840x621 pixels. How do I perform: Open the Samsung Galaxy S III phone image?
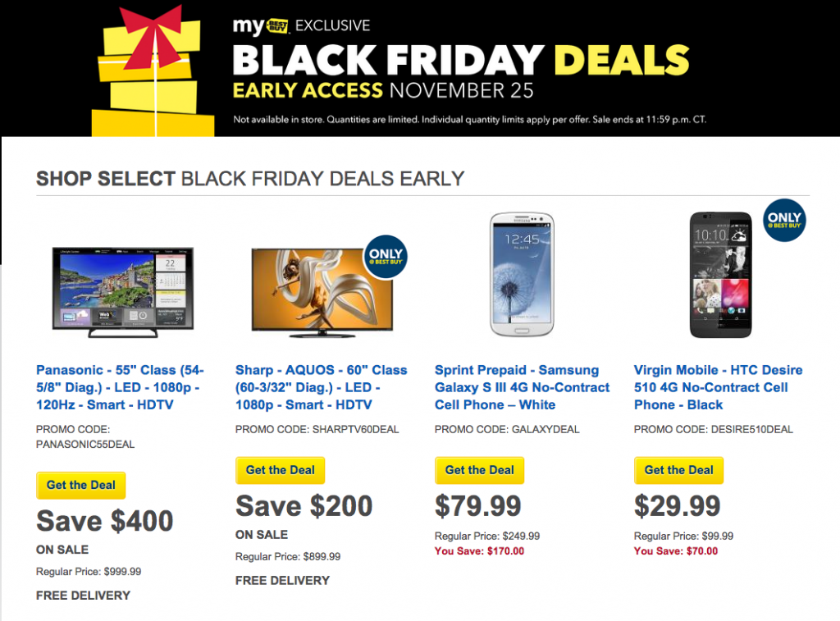tap(522, 274)
